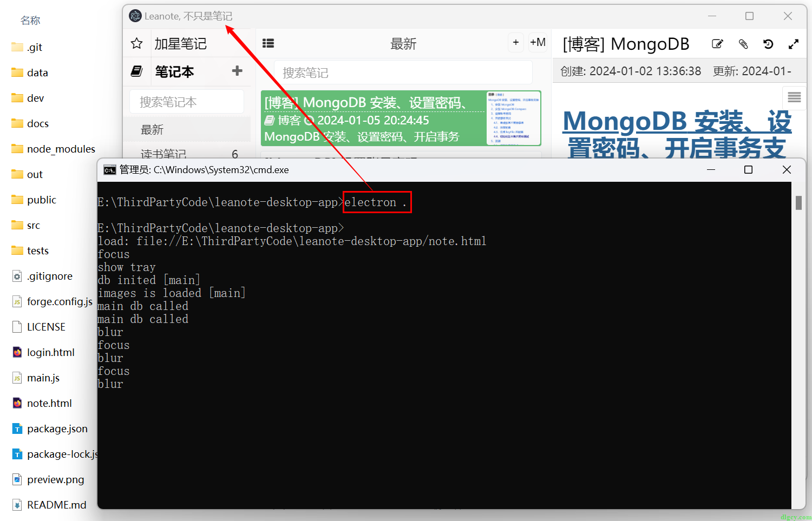
Task: Open the LICENSE file
Action: pyautogui.click(x=38, y=327)
